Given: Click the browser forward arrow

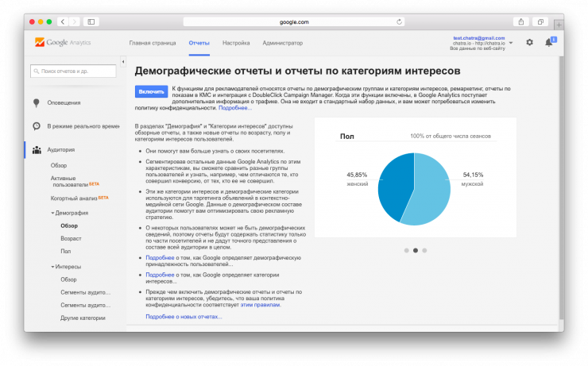Looking at the screenshot, I should [74, 21].
